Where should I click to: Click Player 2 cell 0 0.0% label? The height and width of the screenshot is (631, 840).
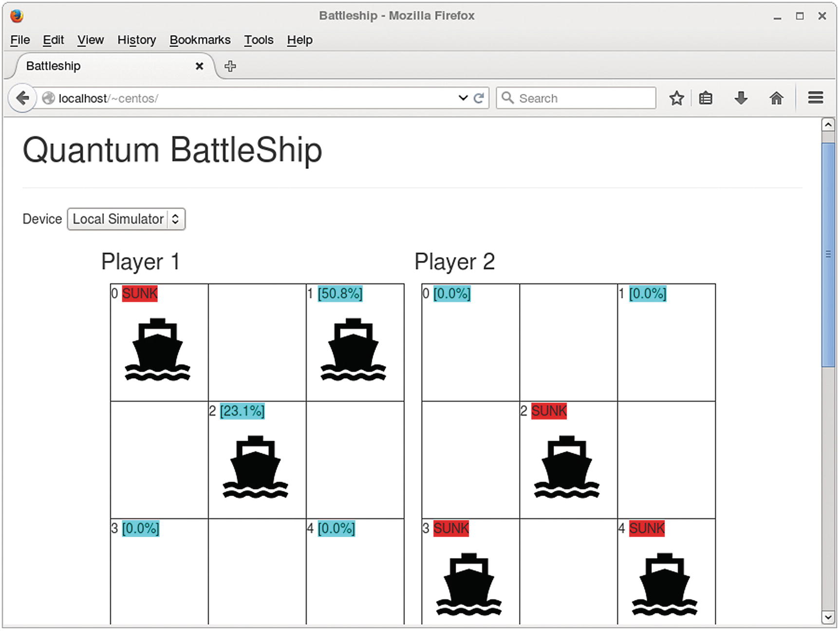452,294
